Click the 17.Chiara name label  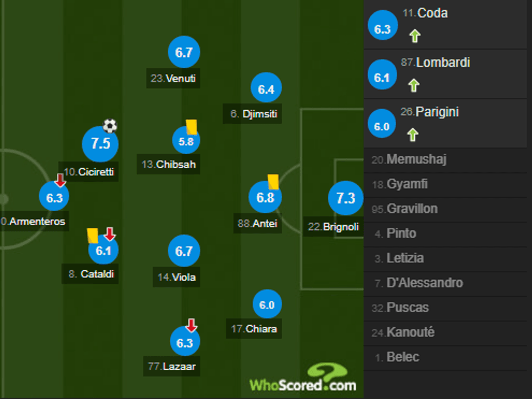(x=254, y=329)
